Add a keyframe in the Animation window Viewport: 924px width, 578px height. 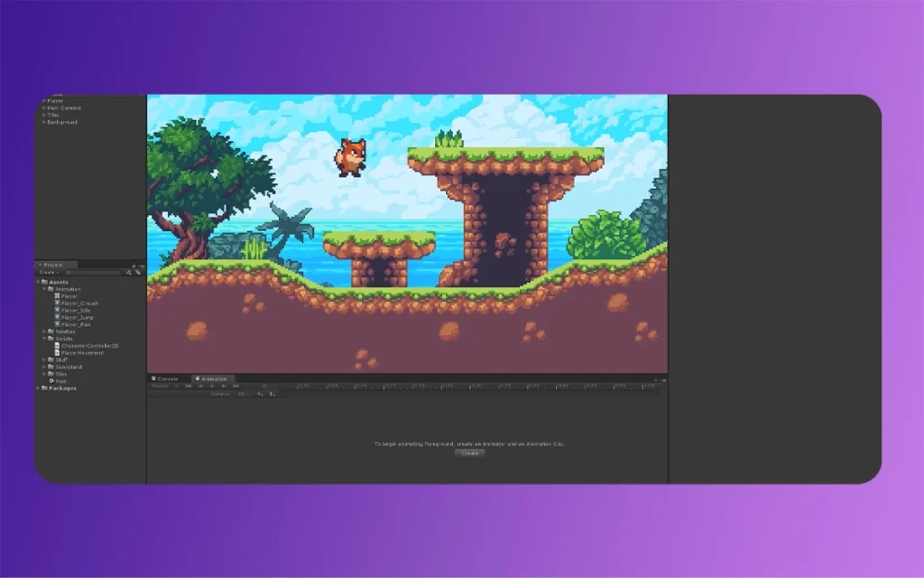point(260,394)
